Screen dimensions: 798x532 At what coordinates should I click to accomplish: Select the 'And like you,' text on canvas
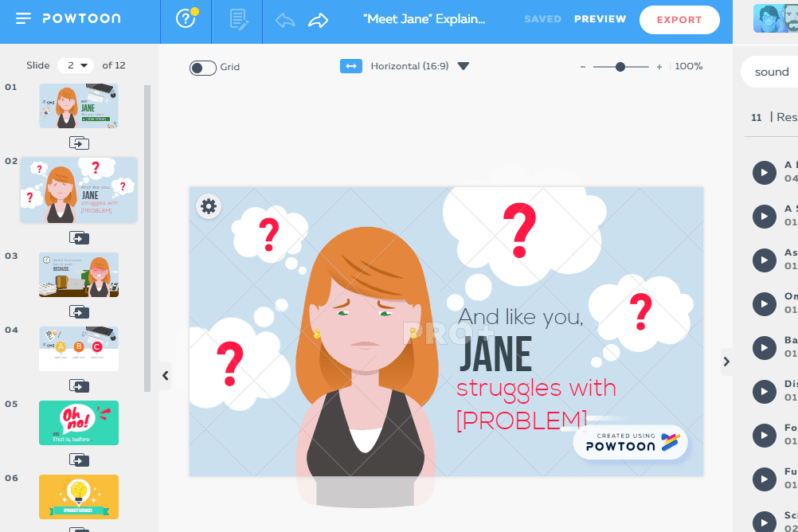click(x=520, y=317)
